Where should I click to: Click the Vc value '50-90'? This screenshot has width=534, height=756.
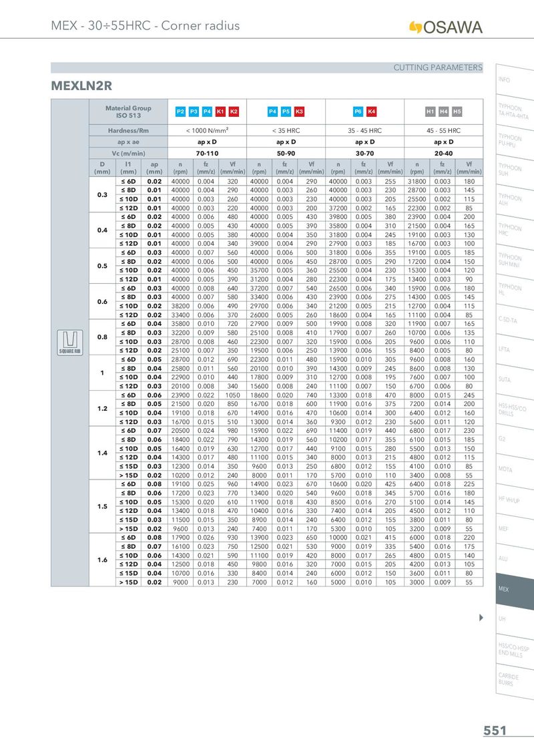tap(286, 154)
